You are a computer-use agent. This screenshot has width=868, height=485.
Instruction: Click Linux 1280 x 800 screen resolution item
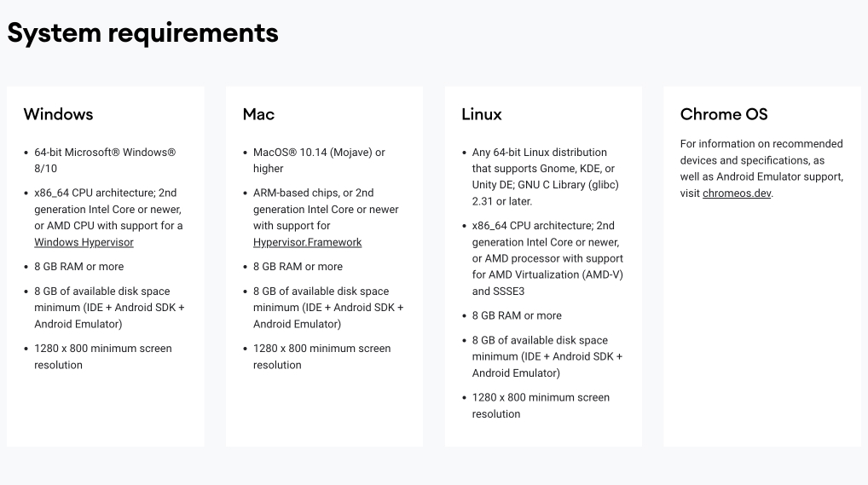pyautogui.click(x=541, y=405)
